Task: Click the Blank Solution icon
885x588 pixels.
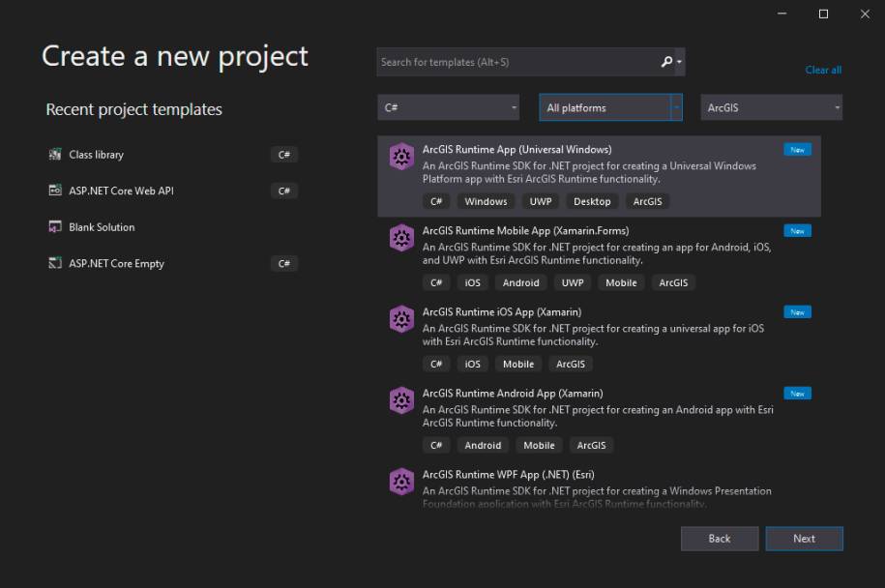Action: 55,227
